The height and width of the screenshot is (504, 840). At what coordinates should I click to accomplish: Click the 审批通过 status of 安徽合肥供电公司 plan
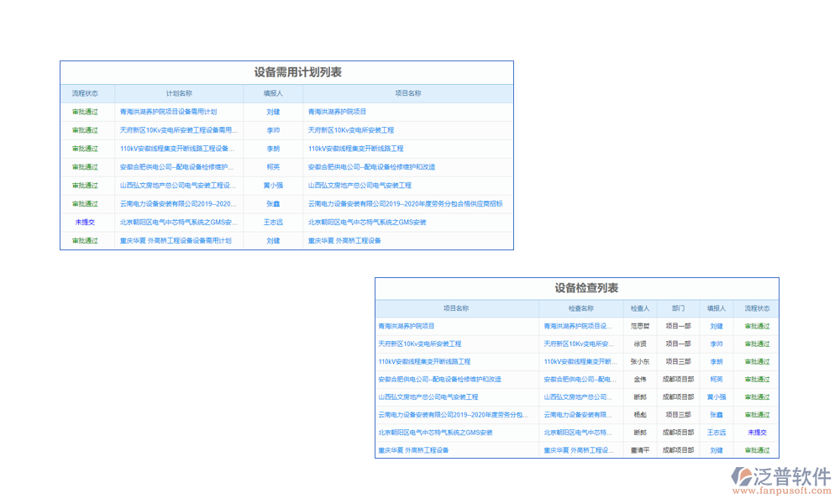[84, 166]
